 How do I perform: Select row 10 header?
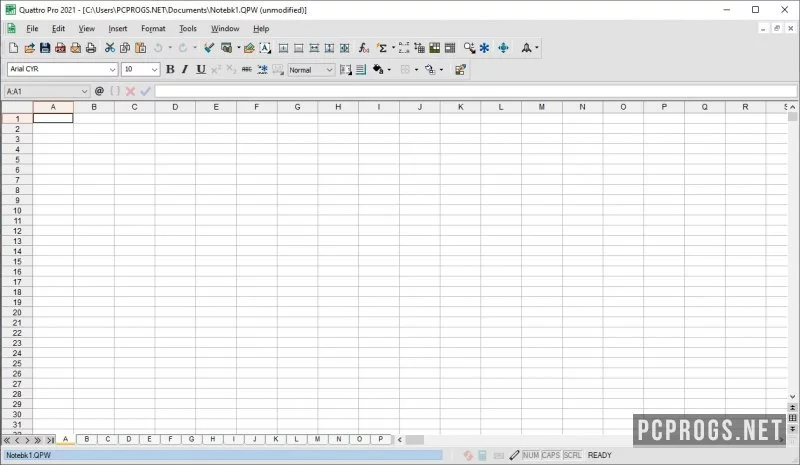click(x=17, y=210)
